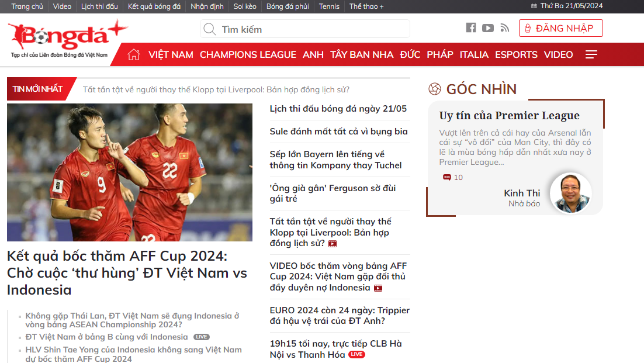This screenshot has height=363, width=644.
Task: Open the AFF Cup 2024 draw headline
Action: (x=127, y=272)
